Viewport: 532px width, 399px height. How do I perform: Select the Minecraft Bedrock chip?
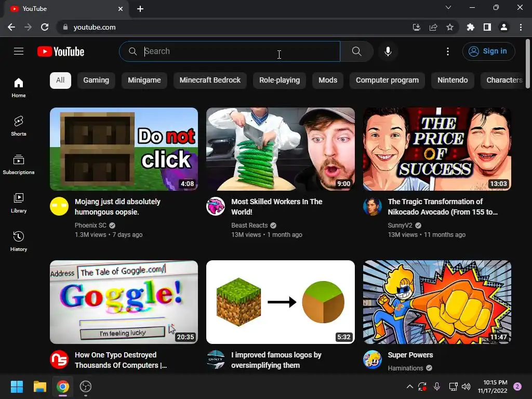coord(210,81)
